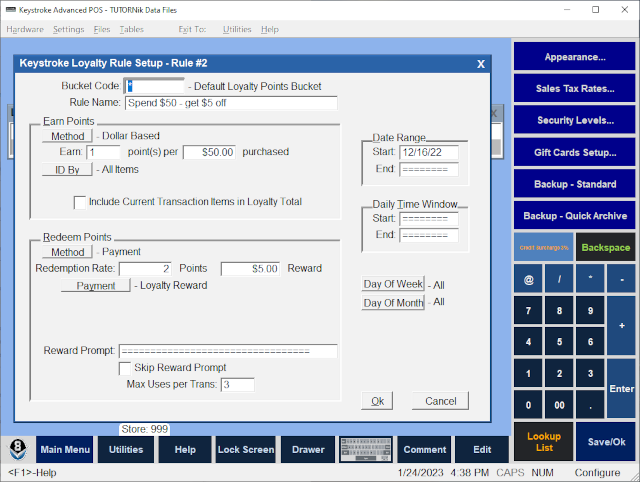Open the Earn Points Method selector
The height and width of the screenshot is (482, 640).
(x=68, y=136)
